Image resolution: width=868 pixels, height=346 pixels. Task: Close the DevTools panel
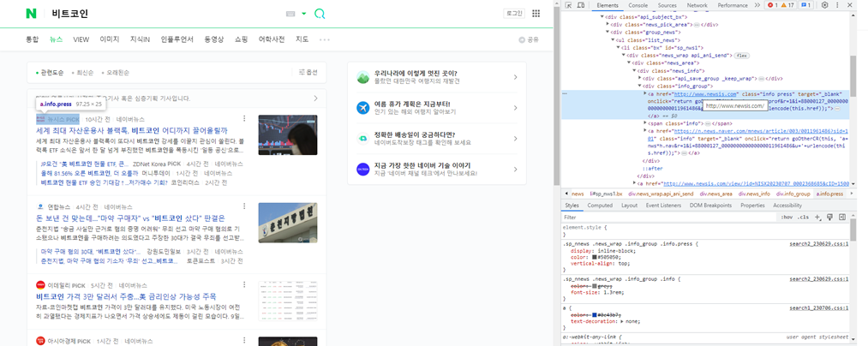click(x=850, y=5)
